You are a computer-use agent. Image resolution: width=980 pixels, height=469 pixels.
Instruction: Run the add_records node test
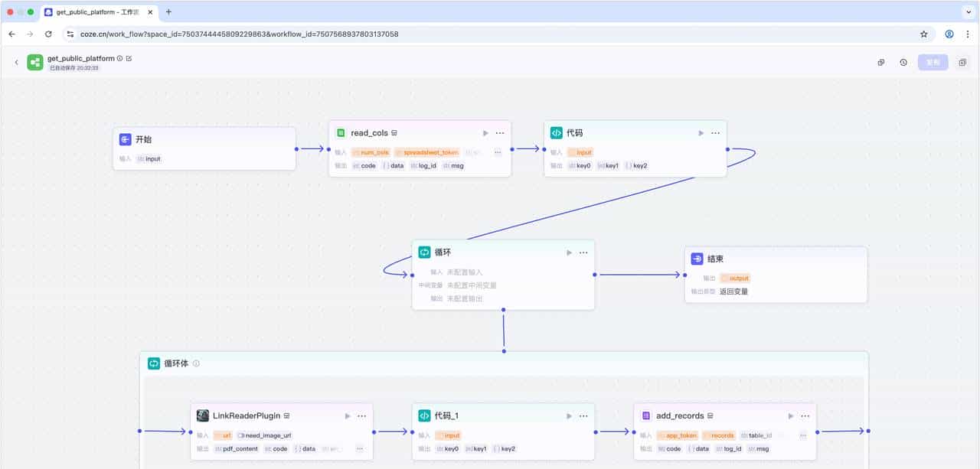(791, 416)
